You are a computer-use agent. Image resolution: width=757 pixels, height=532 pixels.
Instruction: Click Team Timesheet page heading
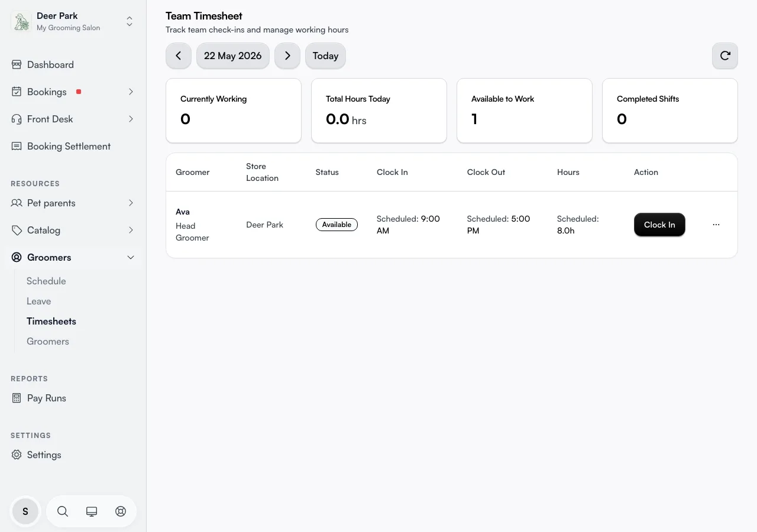(204, 16)
